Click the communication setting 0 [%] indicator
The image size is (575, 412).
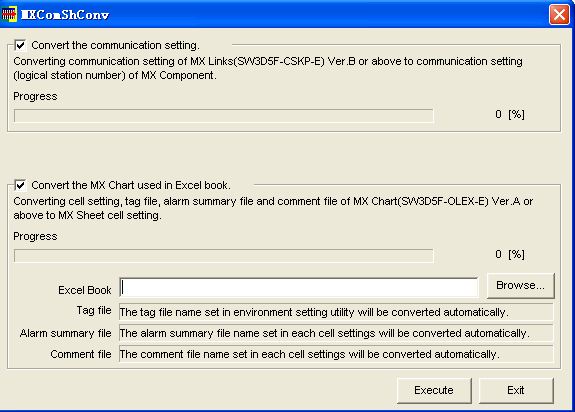(x=510, y=114)
